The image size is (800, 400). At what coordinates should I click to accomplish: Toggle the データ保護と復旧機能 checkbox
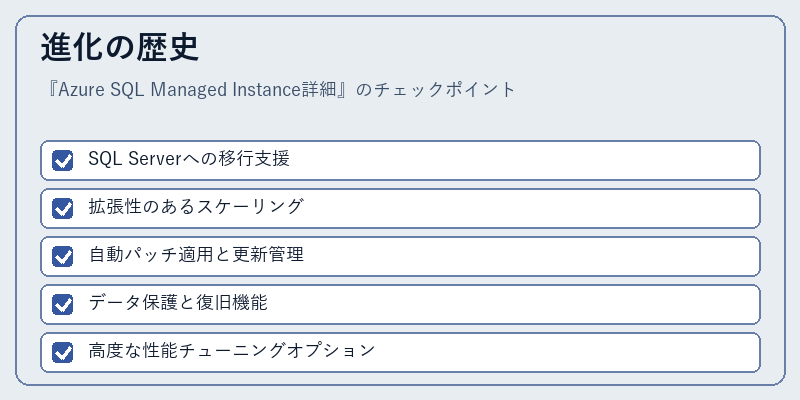coord(62,304)
